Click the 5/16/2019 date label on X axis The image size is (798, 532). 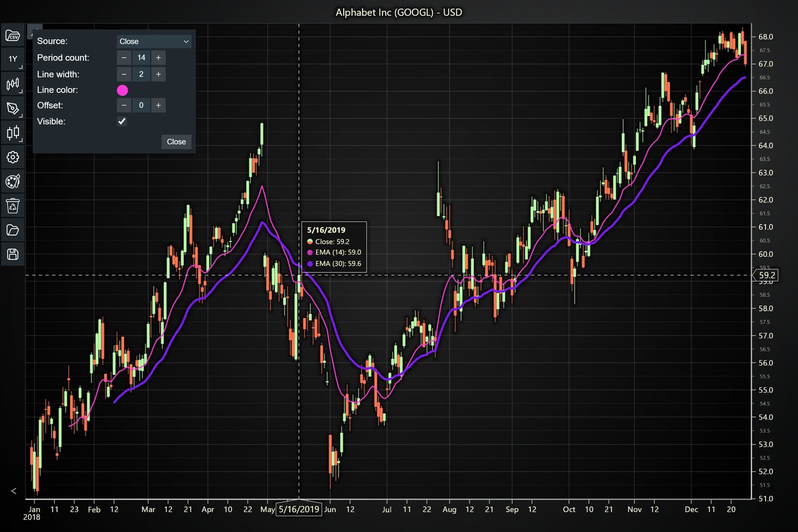pos(299,509)
